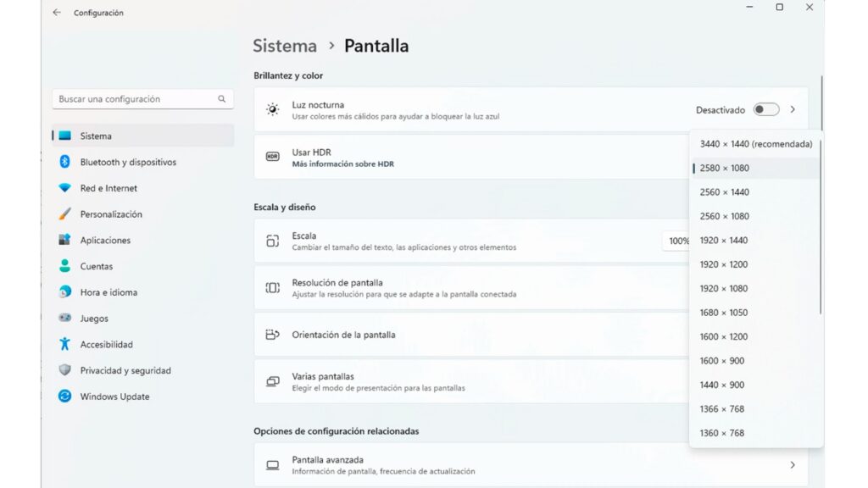Select 1920 × 1080 resolution
The height and width of the screenshot is (488, 868).
723,289
